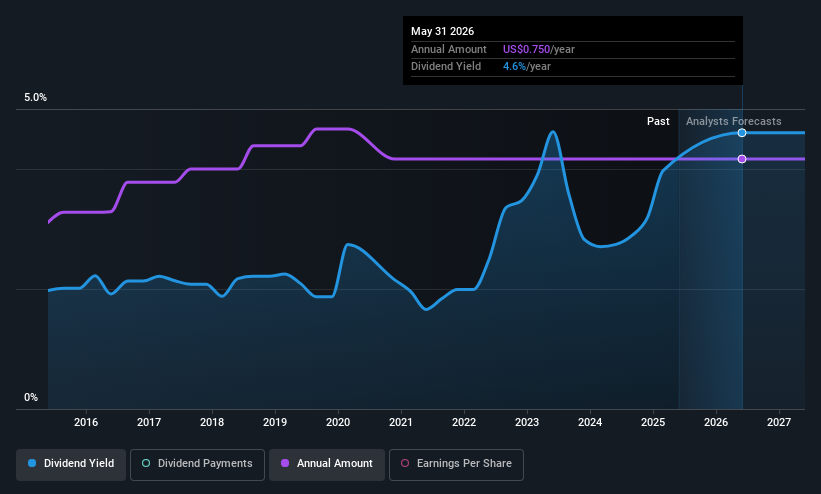This screenshot has height=494, width=821.
Task: Click the teal Dividend Payments circle icon
Action: coord(146,463)
